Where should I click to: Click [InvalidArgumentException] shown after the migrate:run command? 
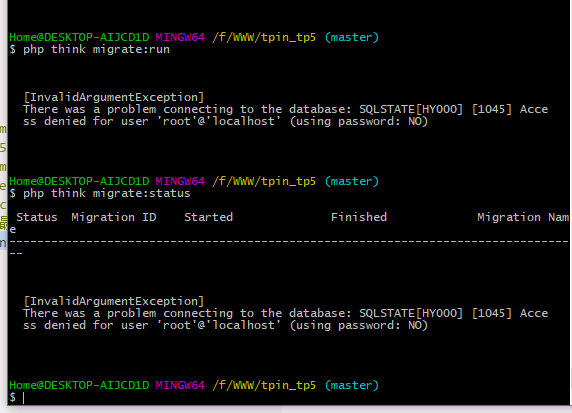[x=114, y=97]
